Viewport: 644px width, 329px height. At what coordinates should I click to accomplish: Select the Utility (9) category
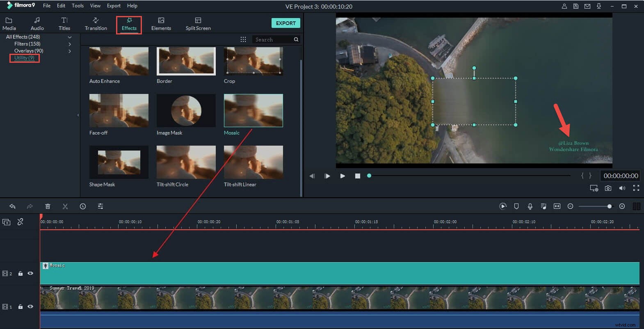coord(24,58)
